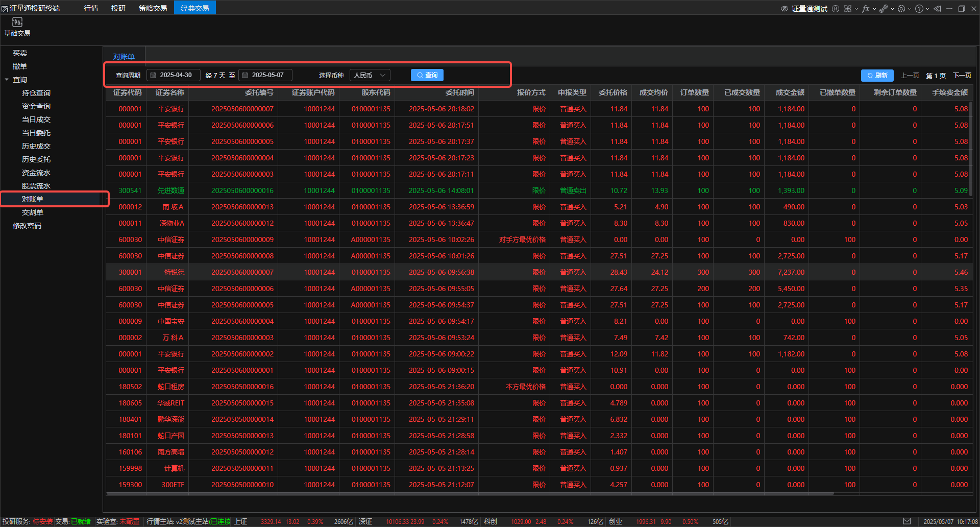Click the horizontal scrollbar under the table
This screenshot has width=980, height=527.
tap(470, 493)
